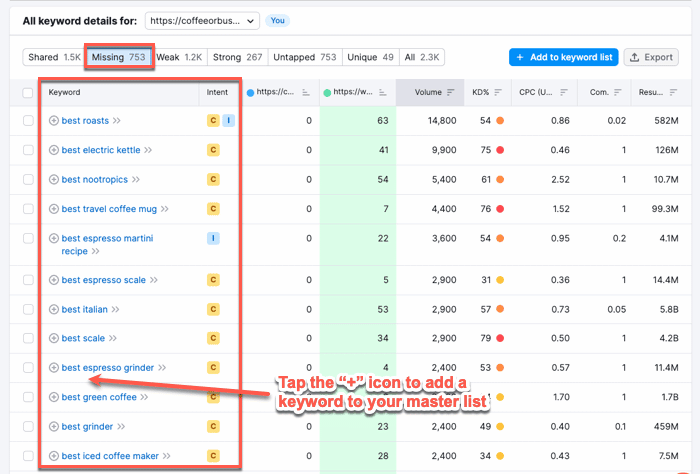Open the 'best espresso grinder' keyword link
The width and height of the screenshot is (700, 474).
tap(107, 368)
